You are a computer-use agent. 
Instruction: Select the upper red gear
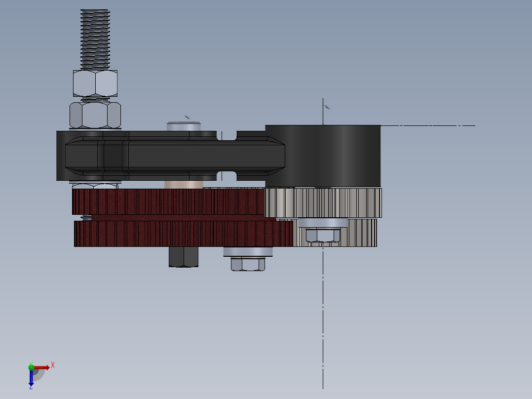[x=168, y=201]
